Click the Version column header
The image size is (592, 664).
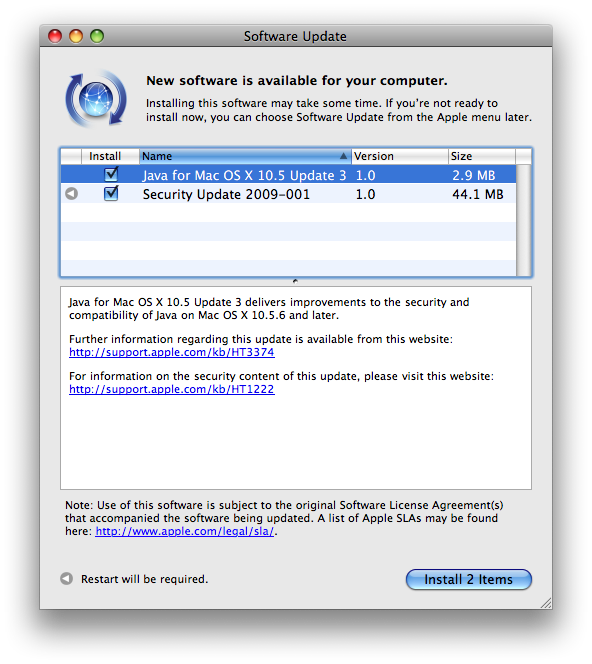pos(400,156)
